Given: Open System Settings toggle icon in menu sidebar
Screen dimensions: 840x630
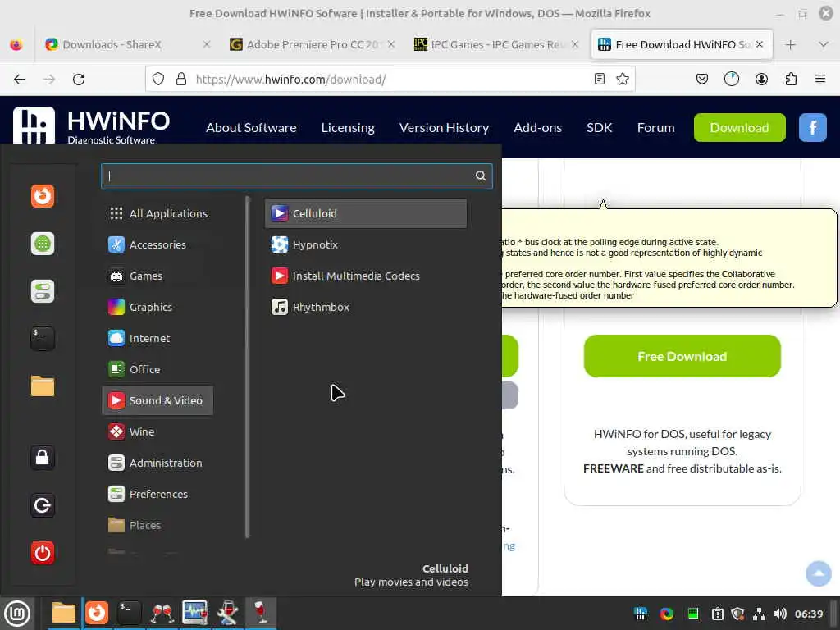Looking at the screenshot, I should click(x=43, y=291).
